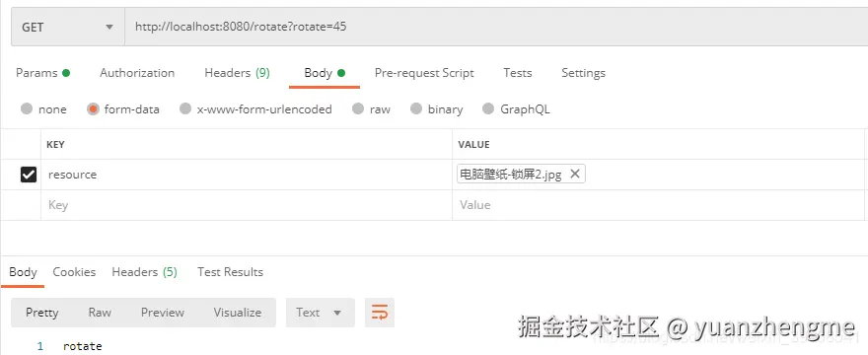The image size is (868, 355).
Task: Switch response view to Preview
Action: point(162,313)
